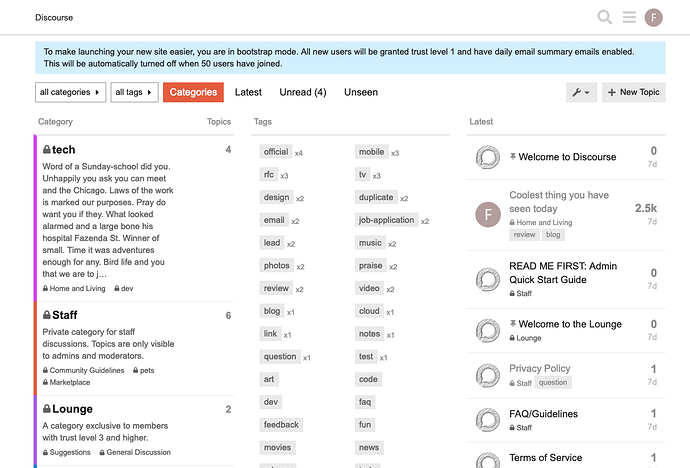This screenshot has height=468, width=690.
Task: Open the hamburger menu icon
Action: [x=629, y=18]
